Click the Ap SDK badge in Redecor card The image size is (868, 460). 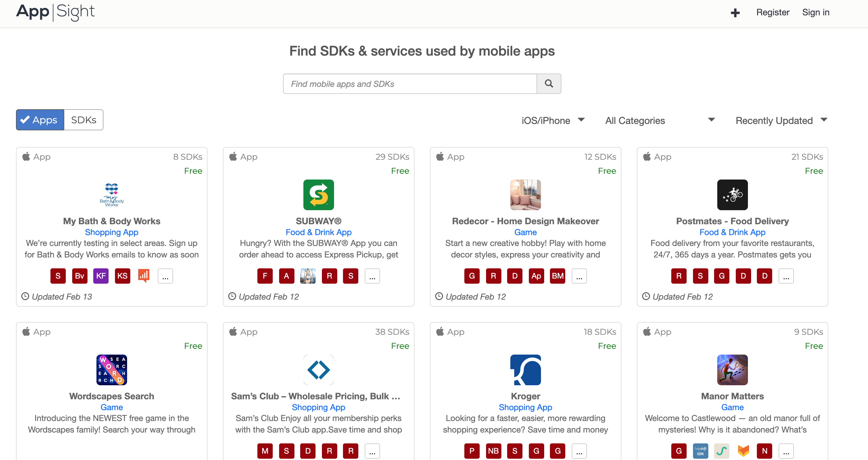[x=536, y=276]
